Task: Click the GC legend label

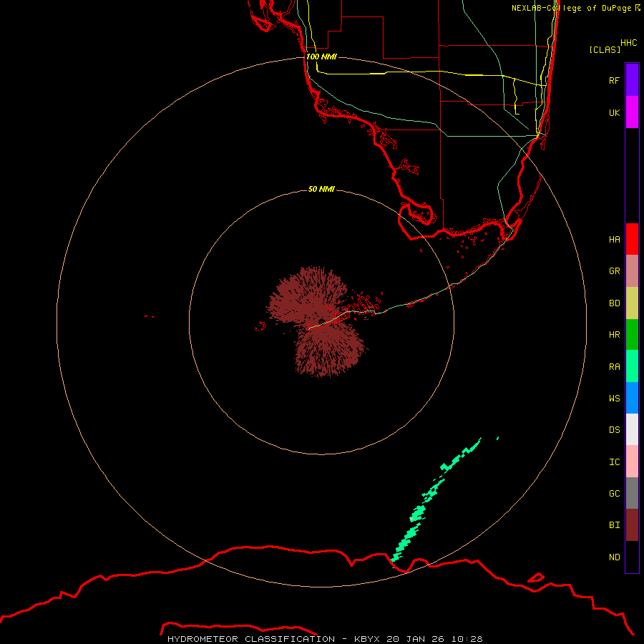Action: [x=614, y=493]
